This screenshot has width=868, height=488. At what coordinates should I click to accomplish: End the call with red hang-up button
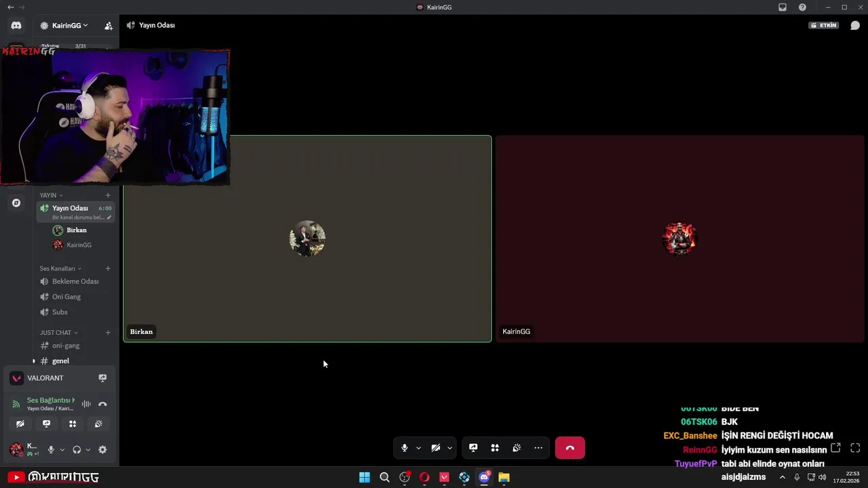[x=570, y=448]
